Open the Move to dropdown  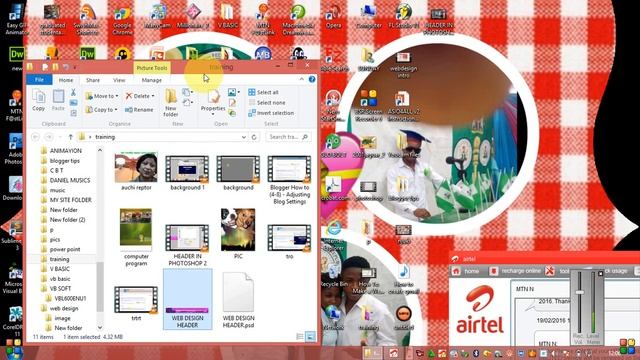click(102, 96)
